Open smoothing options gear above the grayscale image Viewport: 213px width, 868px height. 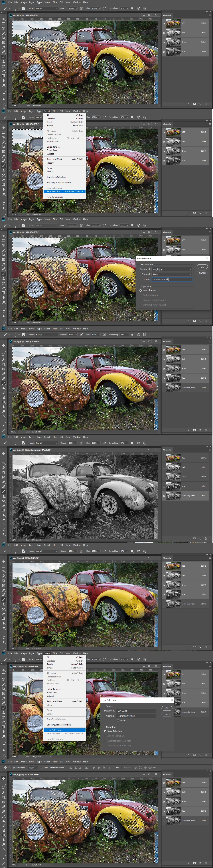point(132,443)
